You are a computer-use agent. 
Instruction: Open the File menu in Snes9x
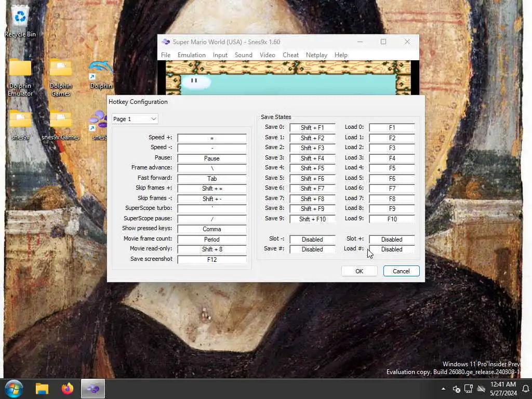pos(166,55)
